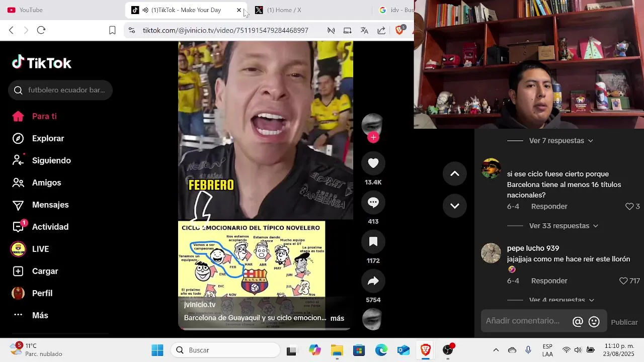Open Brave Shields icon
The width and height of the screenshot is (644, 362).
pos(400,30)
